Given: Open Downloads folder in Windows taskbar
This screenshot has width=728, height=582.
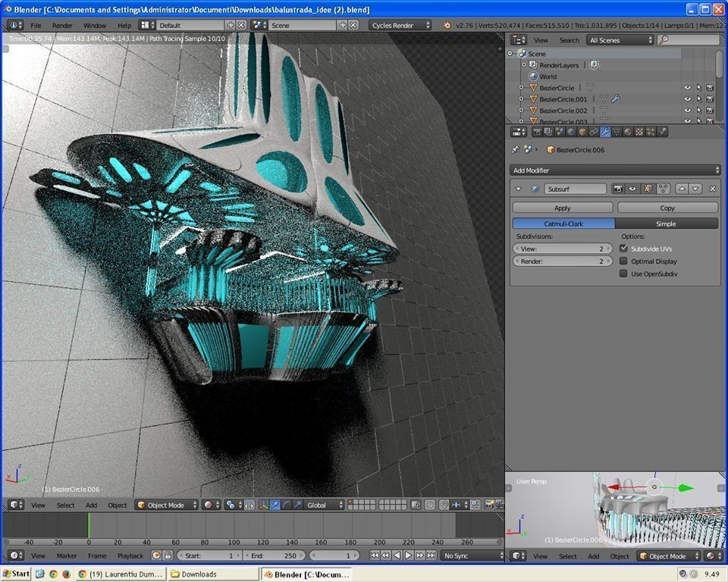Looking at the screenshot, I should pyautogui.click(x=212, y=574).
